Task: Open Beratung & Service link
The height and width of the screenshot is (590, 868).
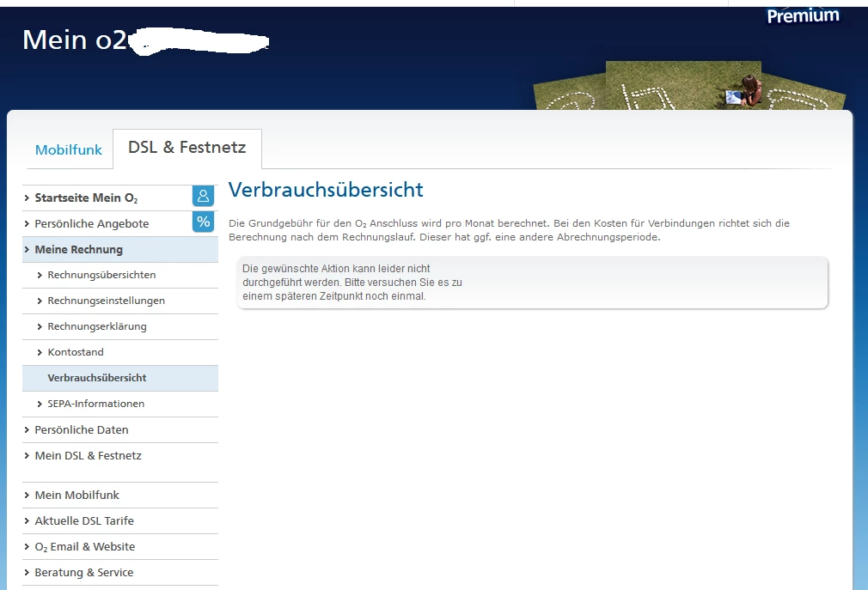Action: pyautogui.click(x=83, y=572)
